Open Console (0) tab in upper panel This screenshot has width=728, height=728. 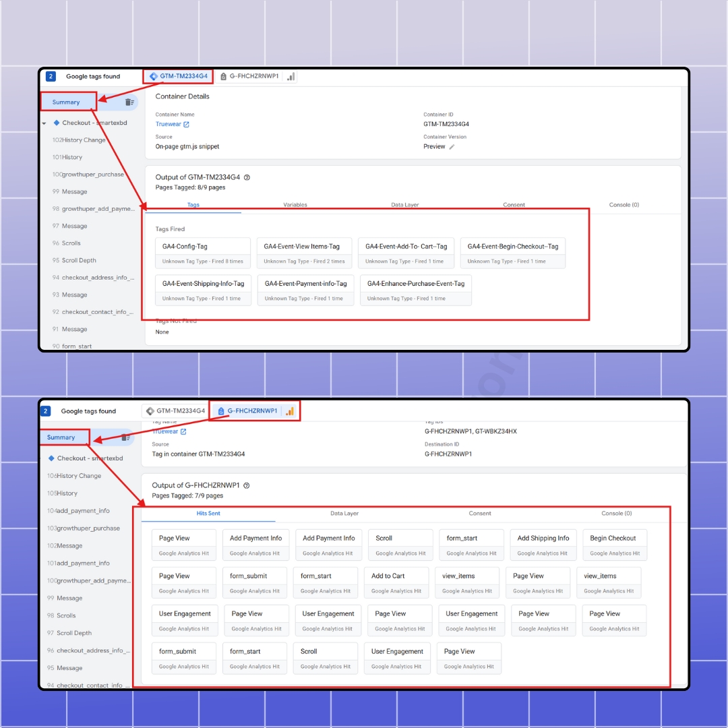(x=624, y=205)
